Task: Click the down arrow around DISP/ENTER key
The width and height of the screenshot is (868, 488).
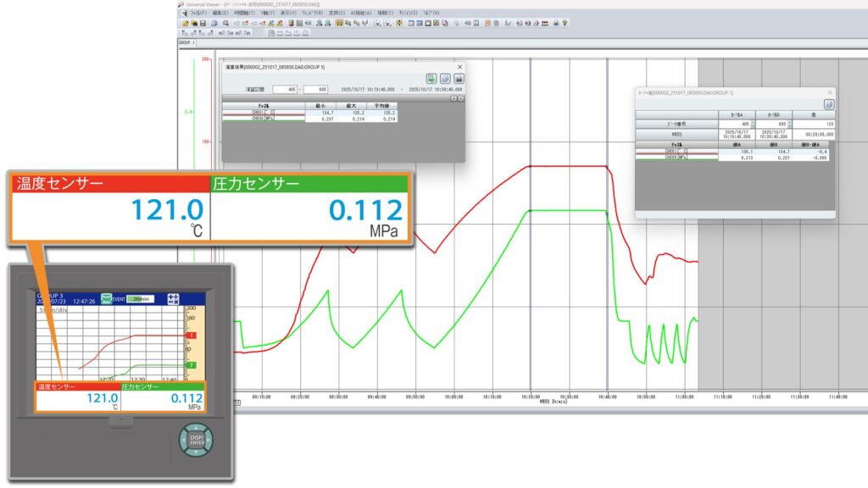Action: (x=196, y=452)
